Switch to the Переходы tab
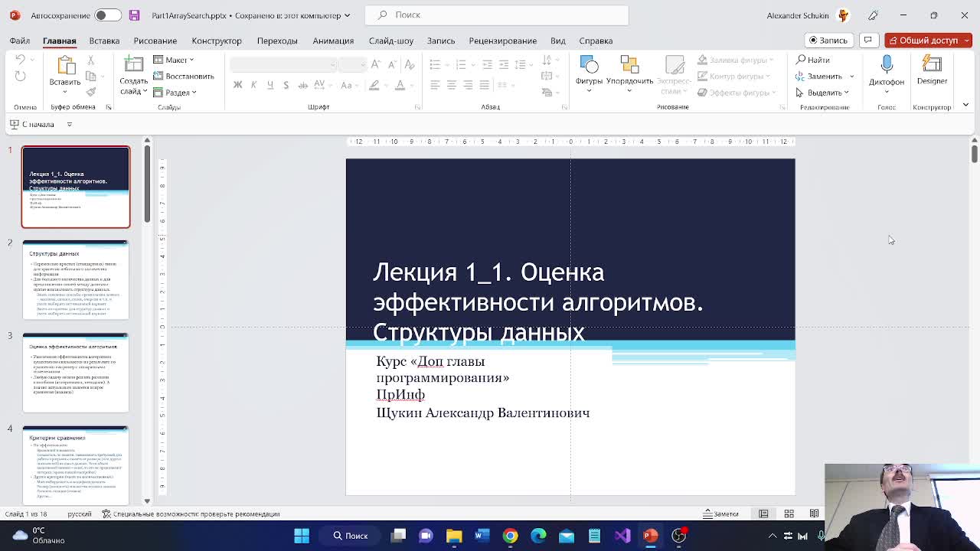The width and height of the screenshot is (980, 551). click(277, 41)
